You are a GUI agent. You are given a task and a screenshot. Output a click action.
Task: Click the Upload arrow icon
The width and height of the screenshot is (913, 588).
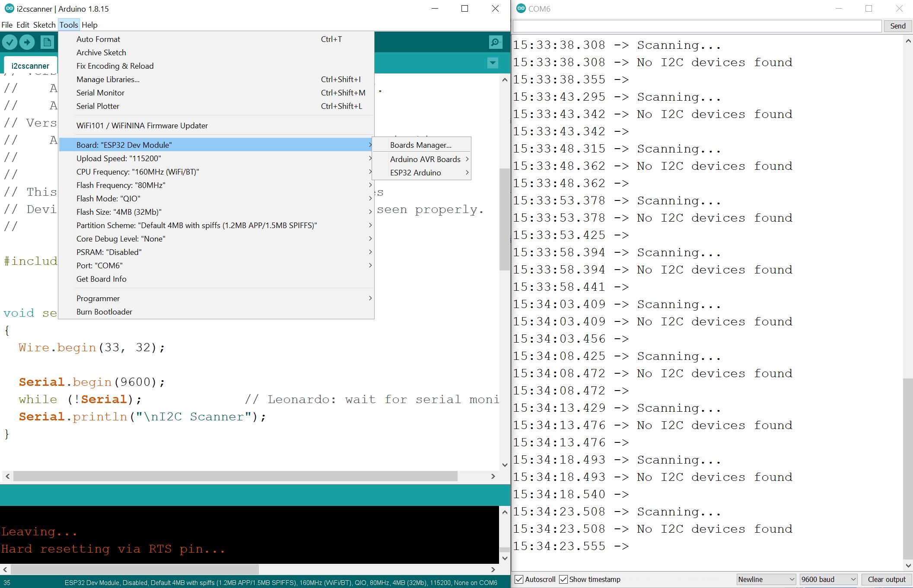[27, 42]
